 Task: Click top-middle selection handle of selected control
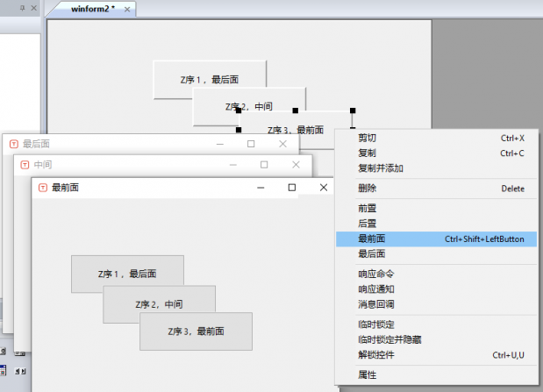296,110
